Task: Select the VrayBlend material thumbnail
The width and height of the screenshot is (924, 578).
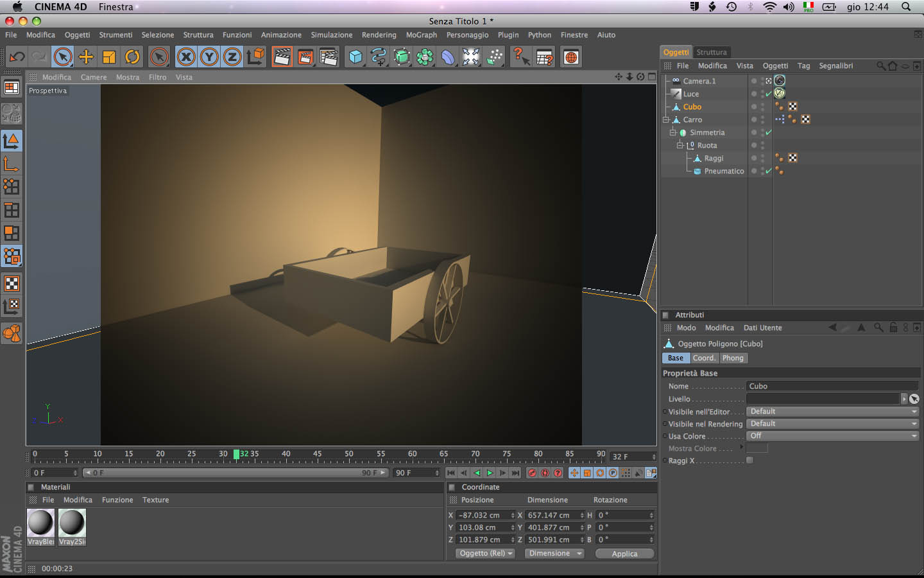Action: click(40, 523)
